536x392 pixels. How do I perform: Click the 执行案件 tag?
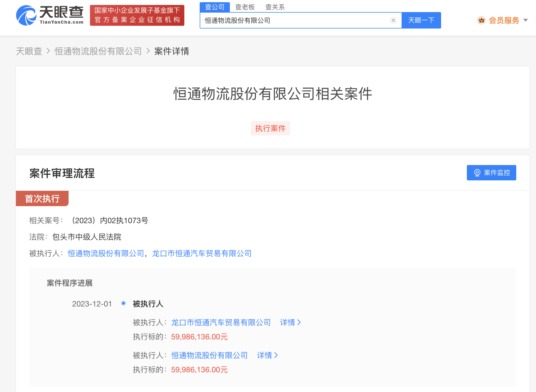(270, 128)
